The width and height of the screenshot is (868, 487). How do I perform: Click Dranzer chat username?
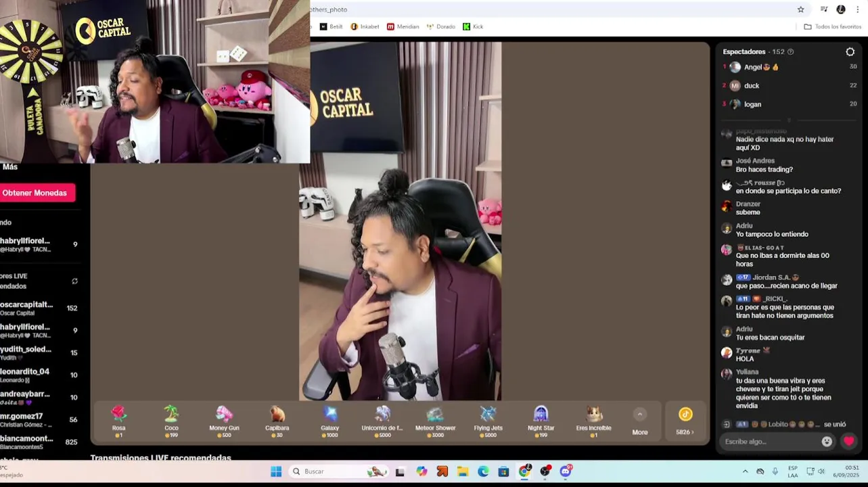point(748,204)
